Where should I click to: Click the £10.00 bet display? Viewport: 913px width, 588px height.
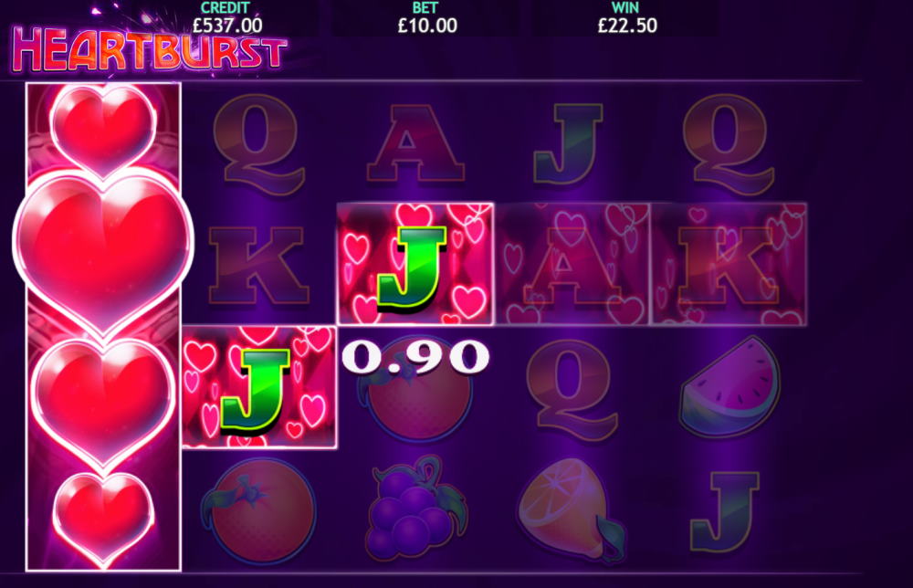426,18
